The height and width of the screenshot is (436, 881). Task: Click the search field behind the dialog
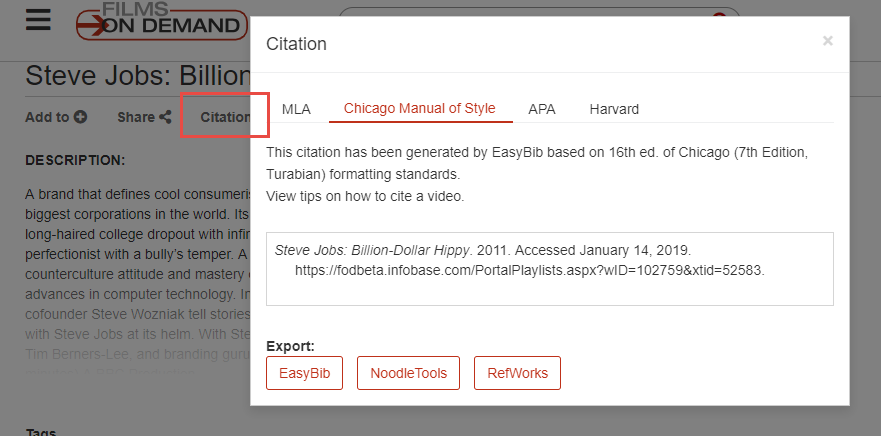[539, 12]
